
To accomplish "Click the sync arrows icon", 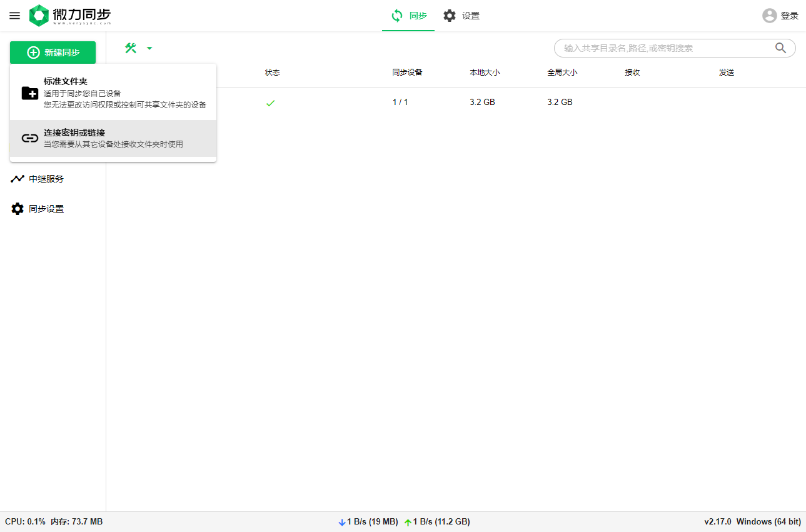I will click(397, 16).
